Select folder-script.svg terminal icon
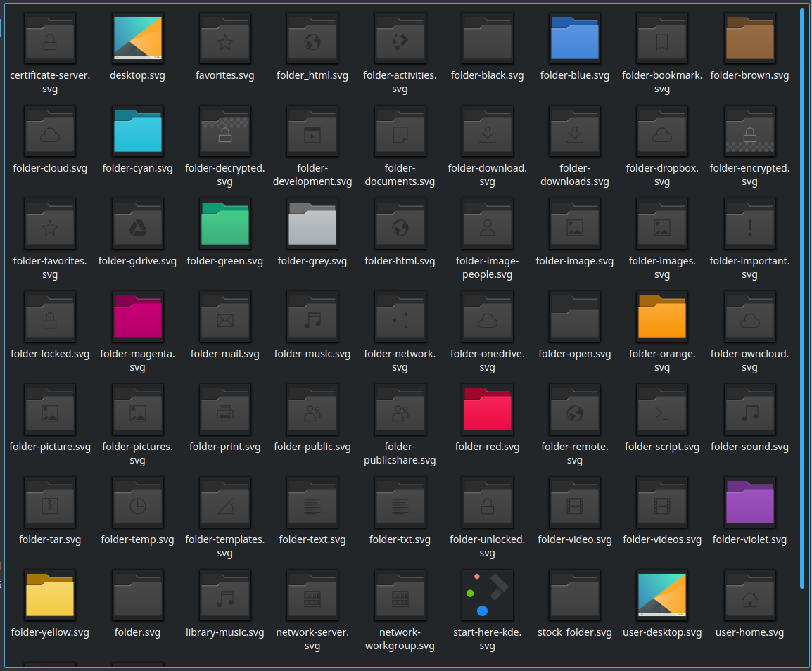Screen dimensions: 812x671 coord(662,409)
